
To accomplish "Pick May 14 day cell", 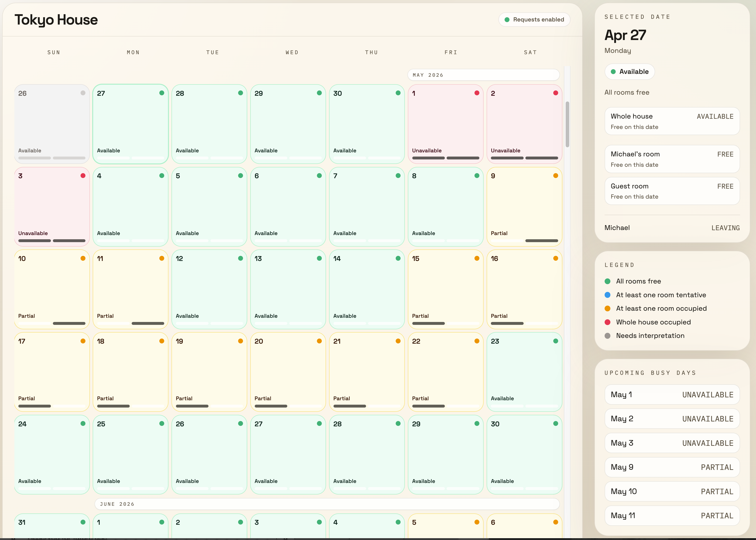I will (x=367, y=289).
